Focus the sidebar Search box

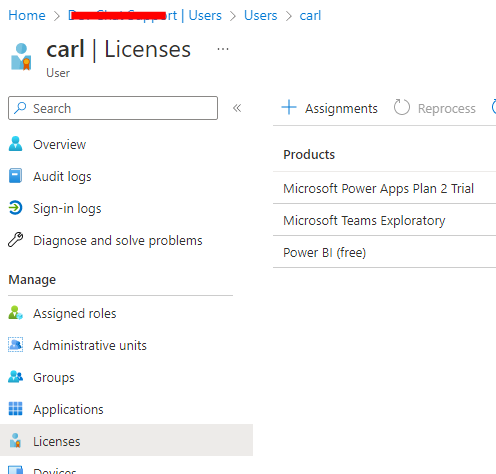113,108
